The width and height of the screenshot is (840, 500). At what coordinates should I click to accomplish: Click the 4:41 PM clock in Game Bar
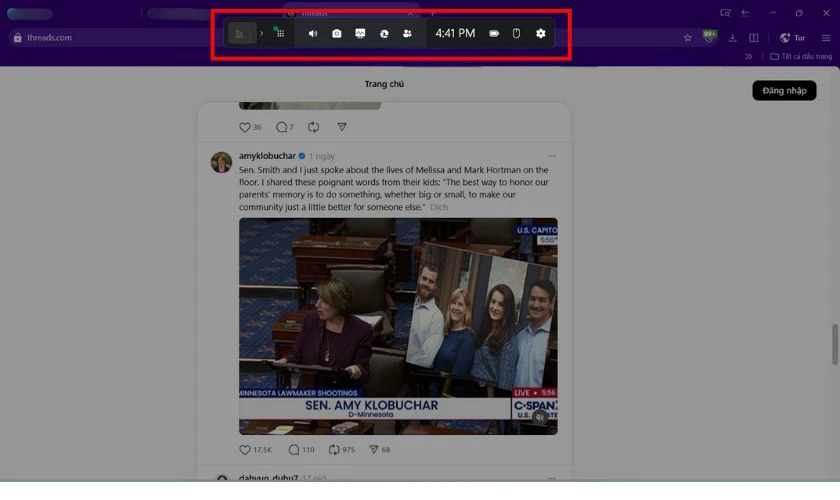pyautogui.click(x=455, y=33)
